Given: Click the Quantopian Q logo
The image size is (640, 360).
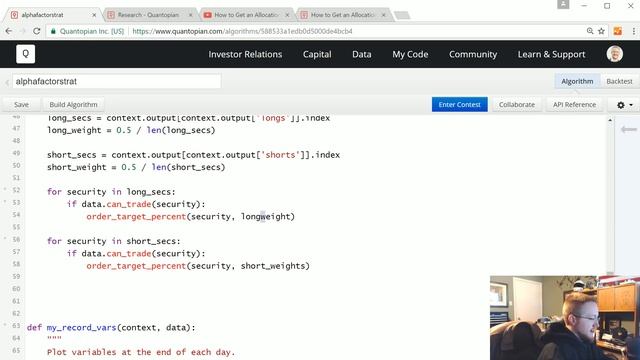Looking at the screenshot, I should tap(25, 54).
